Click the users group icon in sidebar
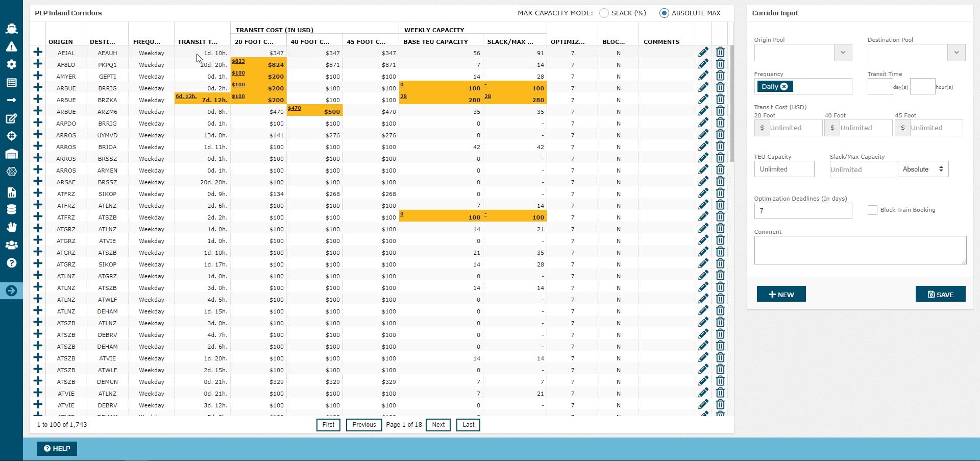Screen dimensions: 980x461 [x=11, y=245]
